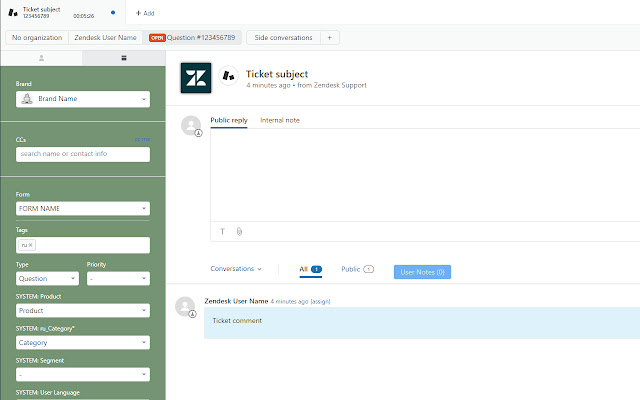Open the Priority dropdown
This screenshot has height=400, width=640.
pos(118,279)
